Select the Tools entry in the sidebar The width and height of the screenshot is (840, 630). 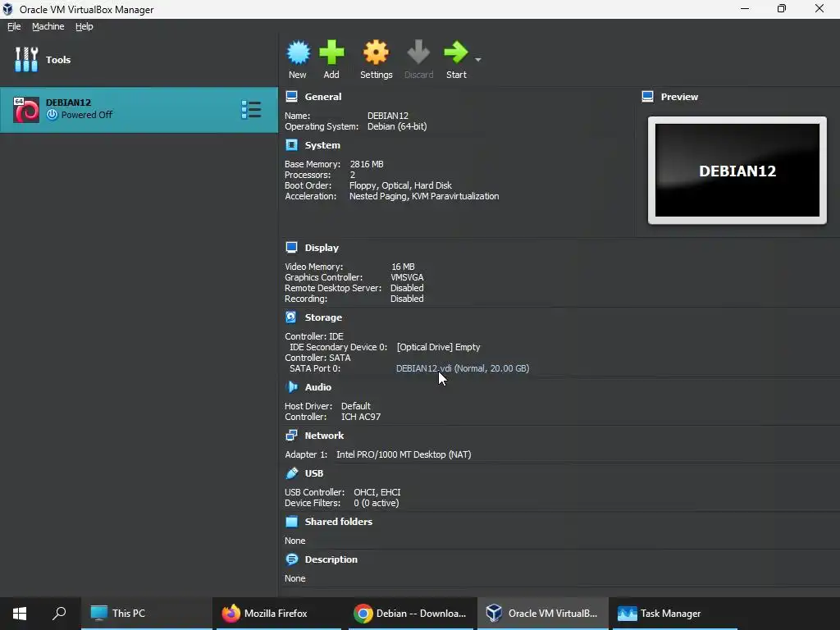139,59
